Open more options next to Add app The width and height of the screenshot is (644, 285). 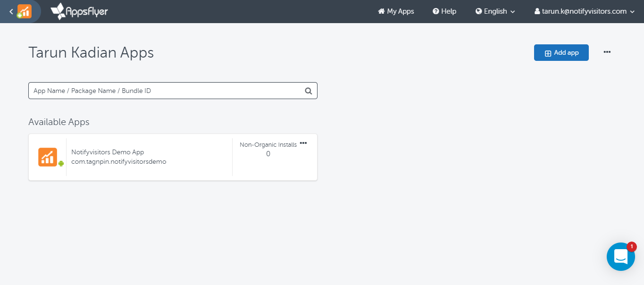[x=607, y=52]
